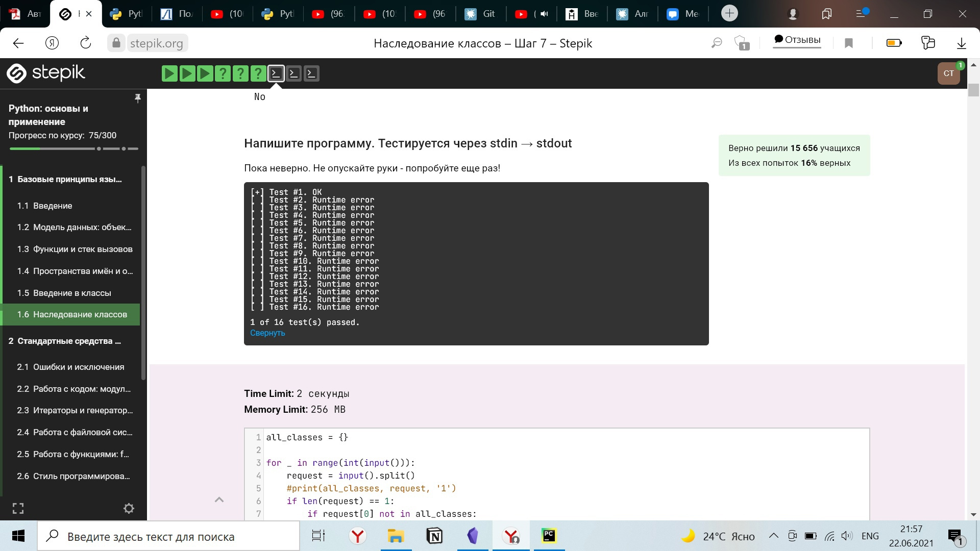The height and width of the screenshot is (551, 980).
Task: Click the course progress bar
Action: pyautogui.click(x=73, y=148)
